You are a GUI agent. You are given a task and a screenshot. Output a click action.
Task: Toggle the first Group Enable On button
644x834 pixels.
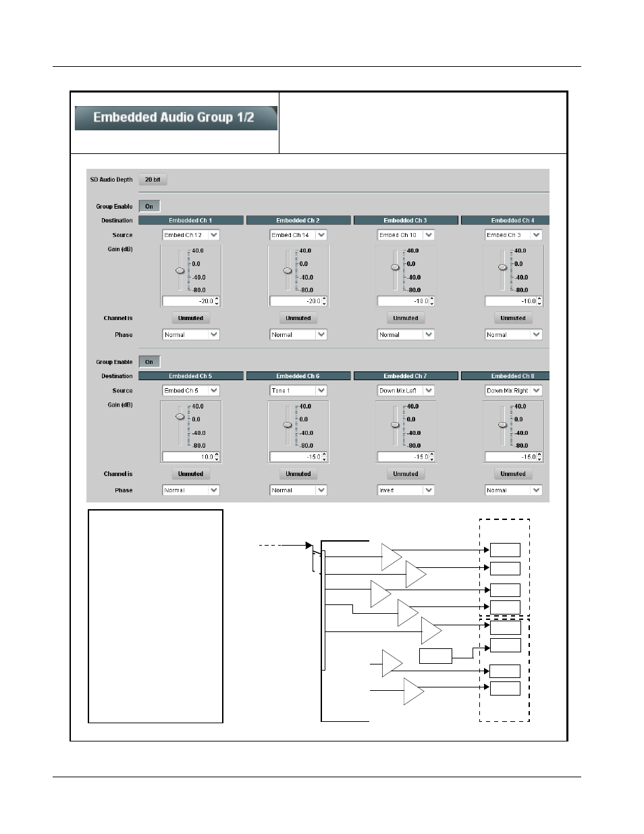pos(149,207)
